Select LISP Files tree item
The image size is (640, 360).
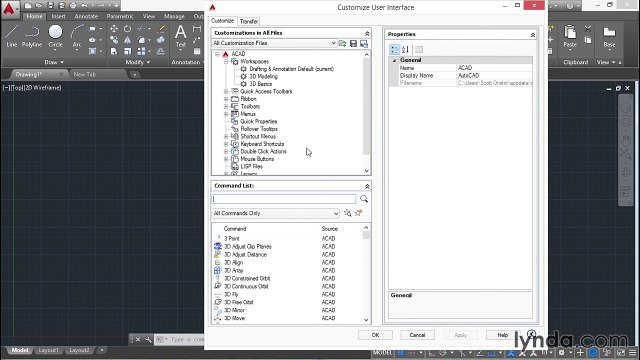coord(251,167)
